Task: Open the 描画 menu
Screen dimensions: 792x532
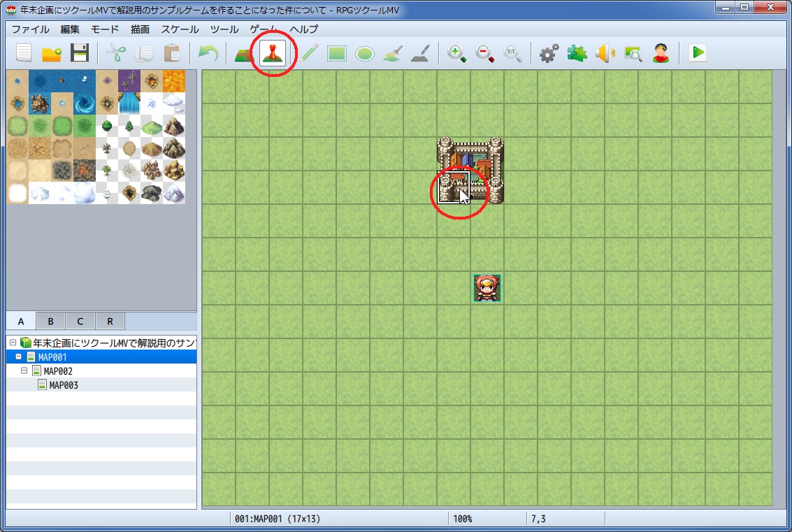Action: click(x=141, y=29)
